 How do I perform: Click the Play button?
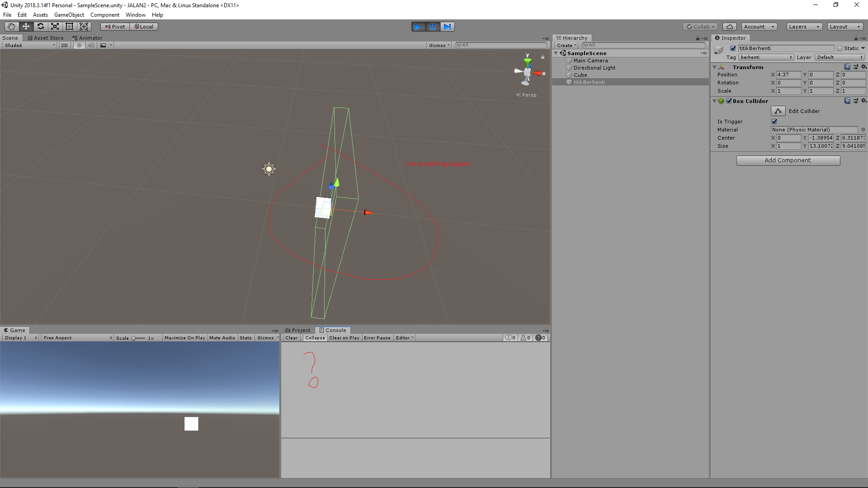click(418, 27)
